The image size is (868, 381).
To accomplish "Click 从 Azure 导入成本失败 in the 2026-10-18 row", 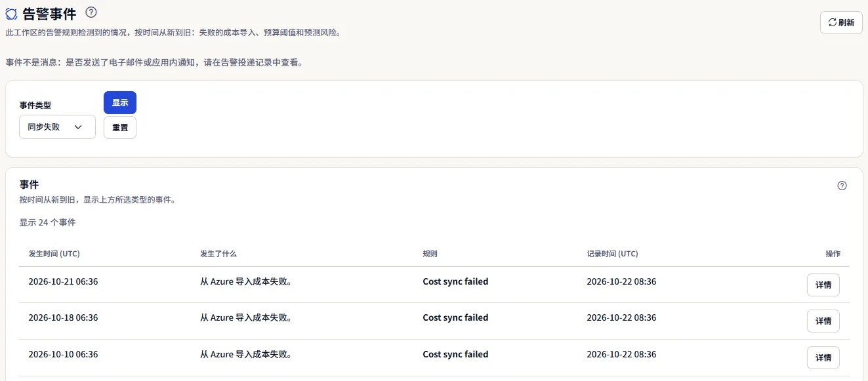I will tap(246, 318).
